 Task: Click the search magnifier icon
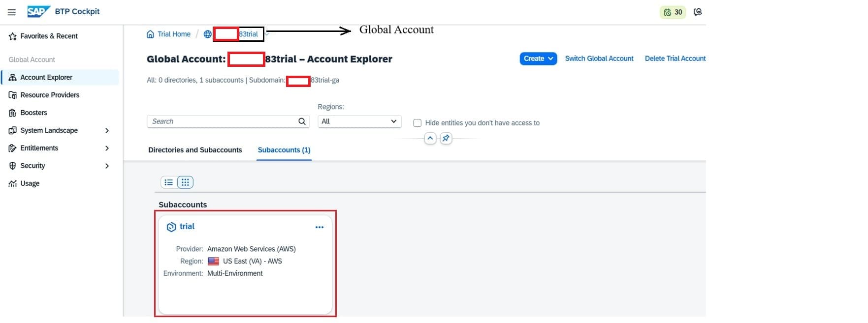[302, 121]
